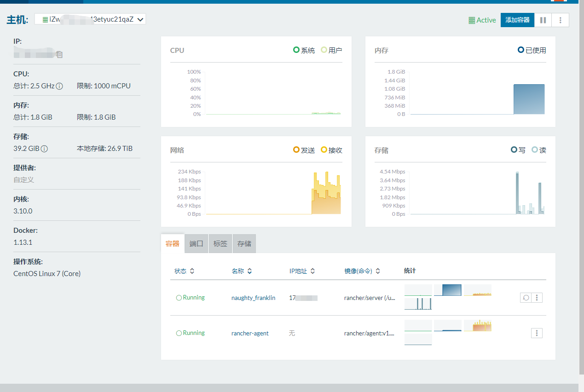Switch to the Containers tab (容器)
Image resolution: width=584 pixels, height=392 pixels.
tap(173, 243)
